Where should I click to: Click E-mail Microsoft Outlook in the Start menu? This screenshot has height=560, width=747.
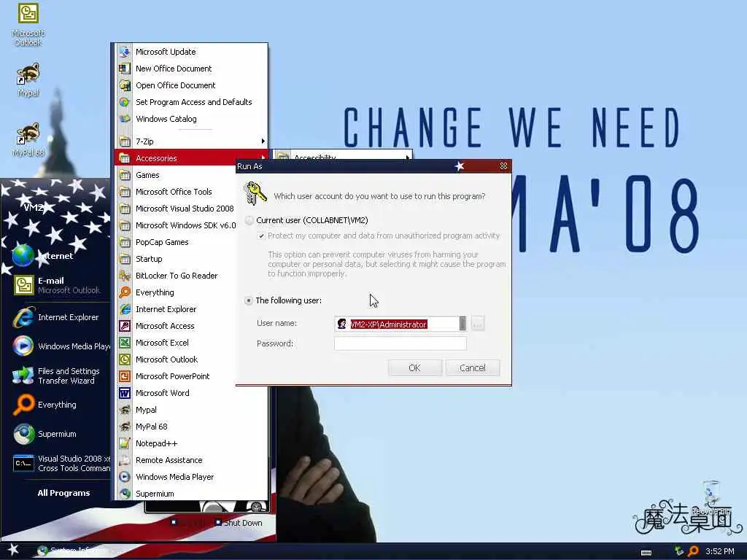tap(55, 285)
